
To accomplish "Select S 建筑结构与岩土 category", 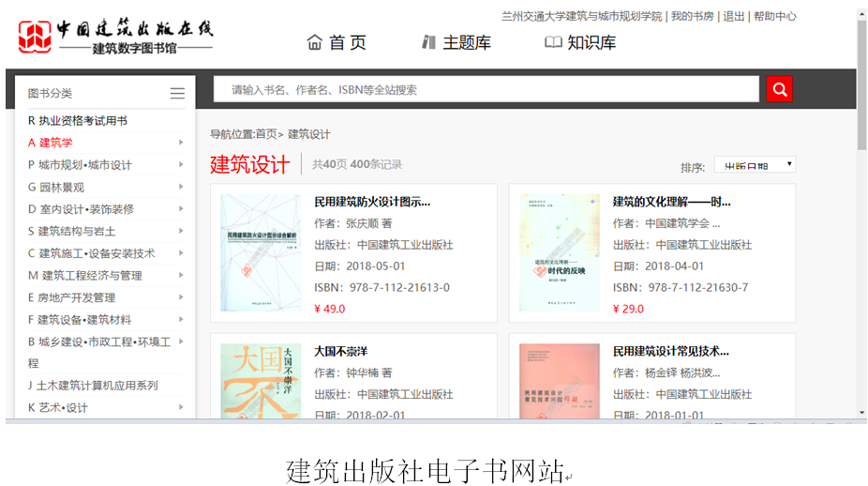I will tap(72, 231).
